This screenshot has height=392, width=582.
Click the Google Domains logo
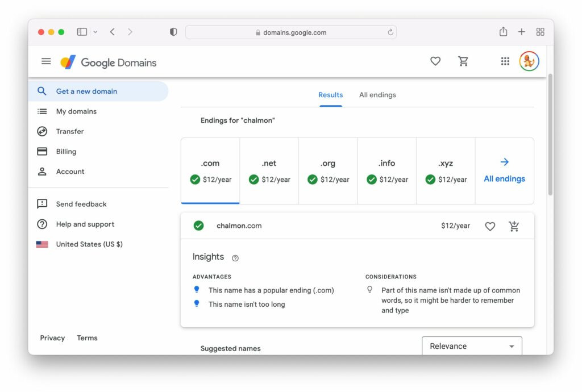(x=109, y=62)
